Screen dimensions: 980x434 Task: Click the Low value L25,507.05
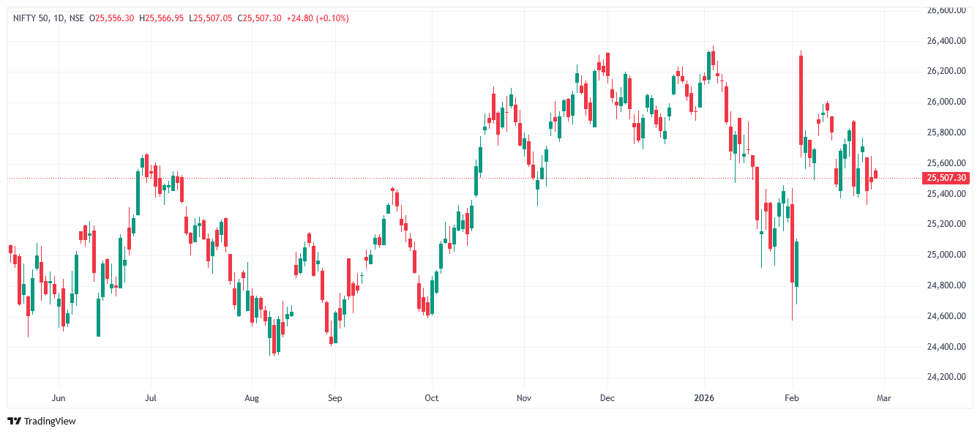tap(211, 18)
